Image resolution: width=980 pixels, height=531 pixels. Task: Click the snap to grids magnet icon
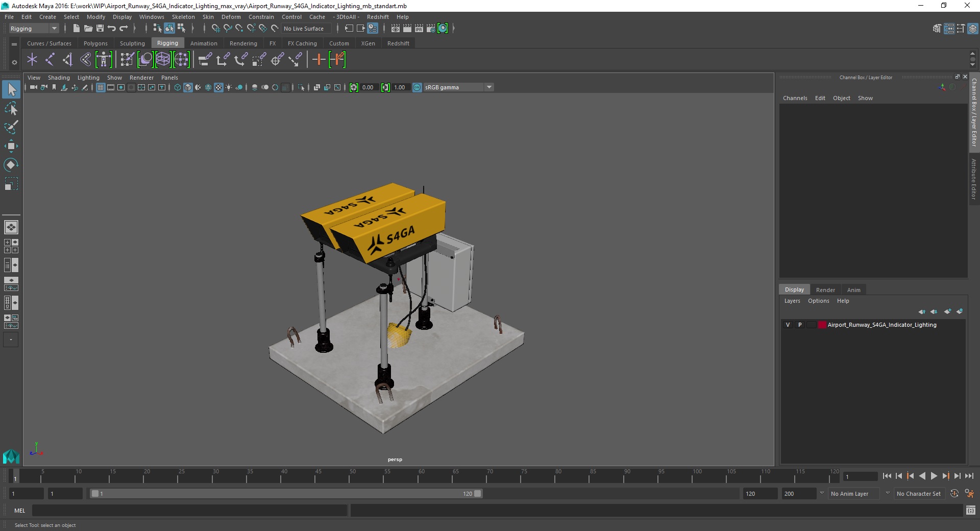click(x=215, y=29)
